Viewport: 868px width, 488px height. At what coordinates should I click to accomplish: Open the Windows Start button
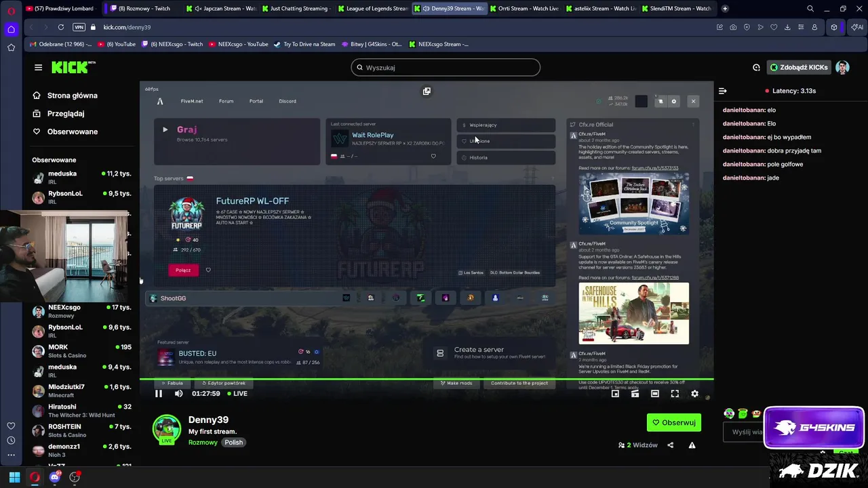(x=14, y=477)
